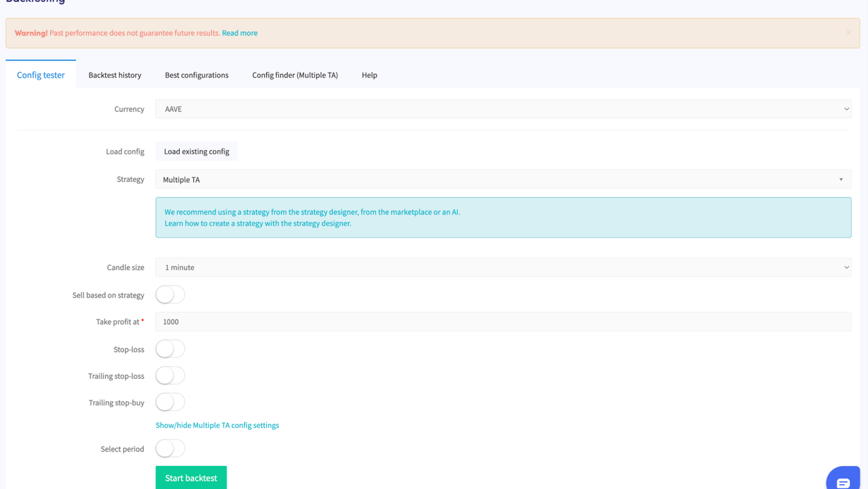
Task: Click the Take profit at input field
Action: 503,322
